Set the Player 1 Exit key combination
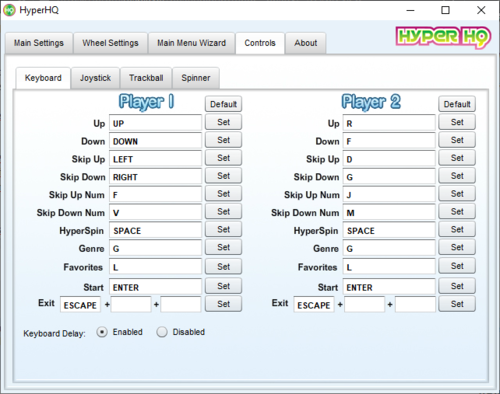Viewport: 500px width, 394px height. click(x=223, y=304)
